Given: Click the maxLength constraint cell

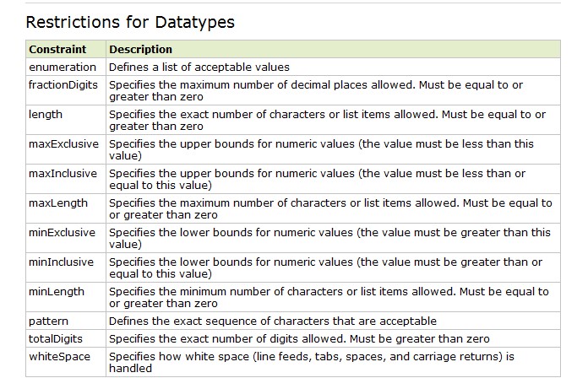Looking at the screenshot, I should click(66, 208).
